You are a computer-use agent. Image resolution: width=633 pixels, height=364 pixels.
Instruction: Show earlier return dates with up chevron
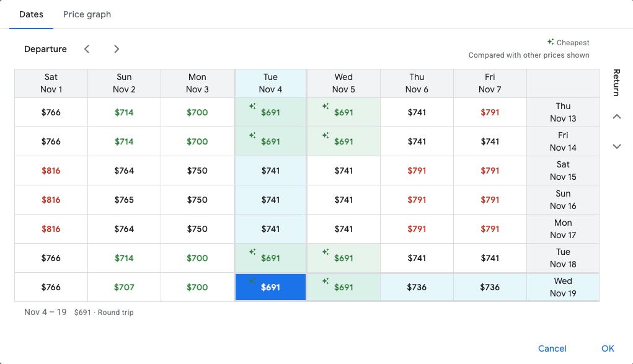616,117
